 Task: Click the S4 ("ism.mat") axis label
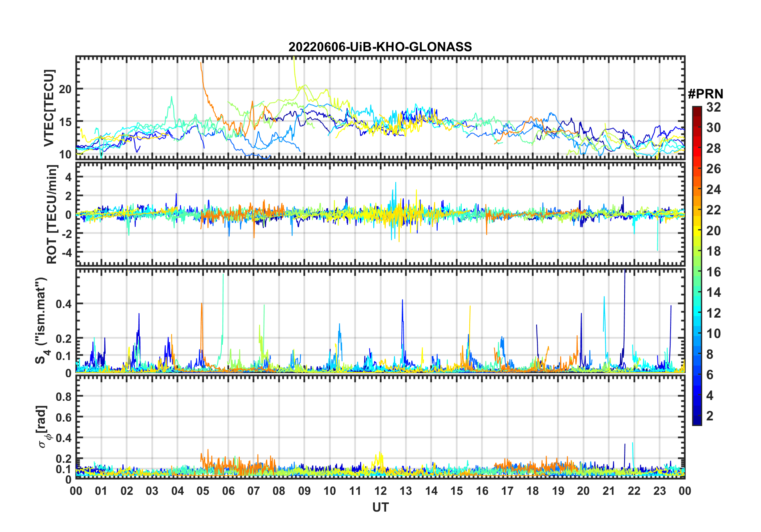tap(42, 321)
